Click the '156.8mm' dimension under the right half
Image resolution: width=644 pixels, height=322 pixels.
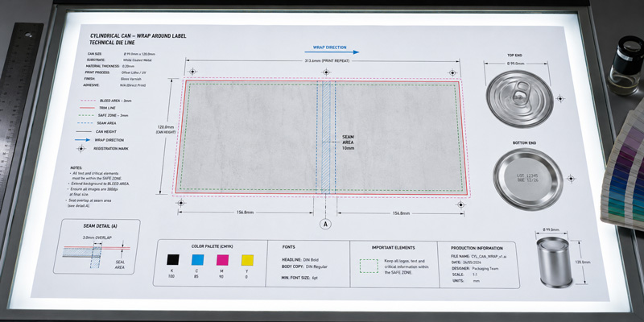401,213
